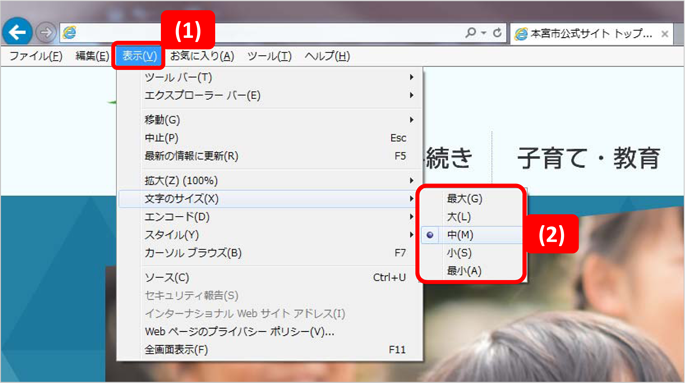
Task: Open the 表示(V) menu
Action: tap(139, 56)
